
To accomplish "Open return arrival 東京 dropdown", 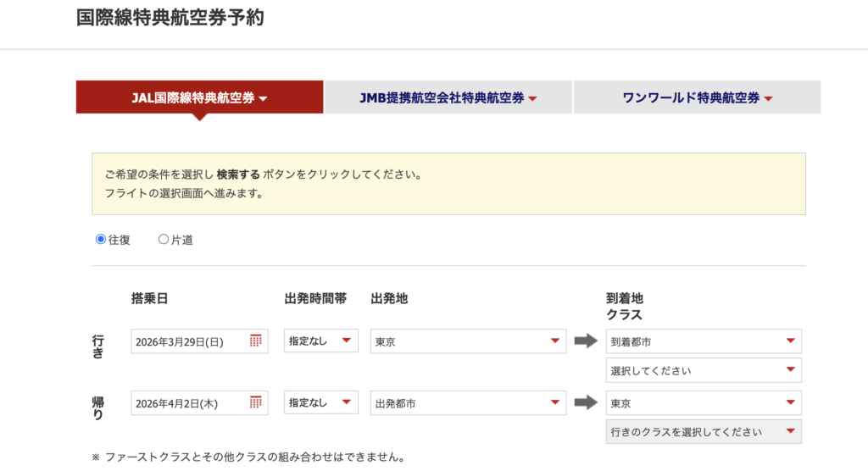I will pyautogui.click(x=703, y=403).
